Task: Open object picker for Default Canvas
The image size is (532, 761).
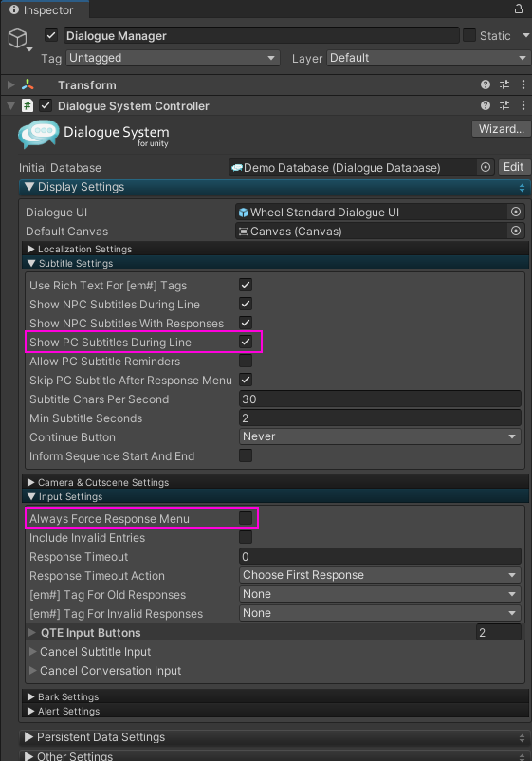Action: point(516,231)
